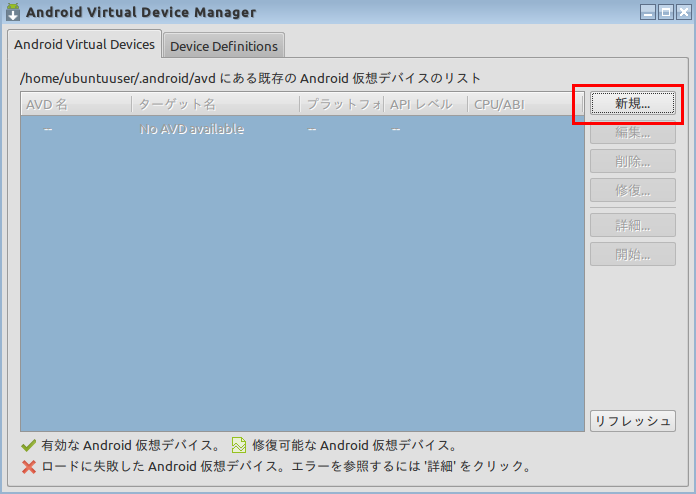Click the repairable device icon in legend
Screen dimensions: 696x494
click(x=239, y=445)
